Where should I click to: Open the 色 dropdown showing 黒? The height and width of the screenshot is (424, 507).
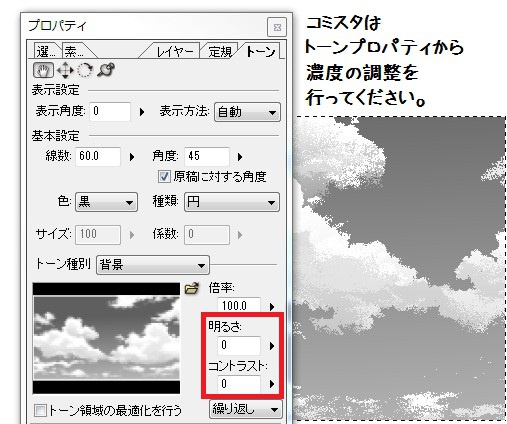click(106, 202)
